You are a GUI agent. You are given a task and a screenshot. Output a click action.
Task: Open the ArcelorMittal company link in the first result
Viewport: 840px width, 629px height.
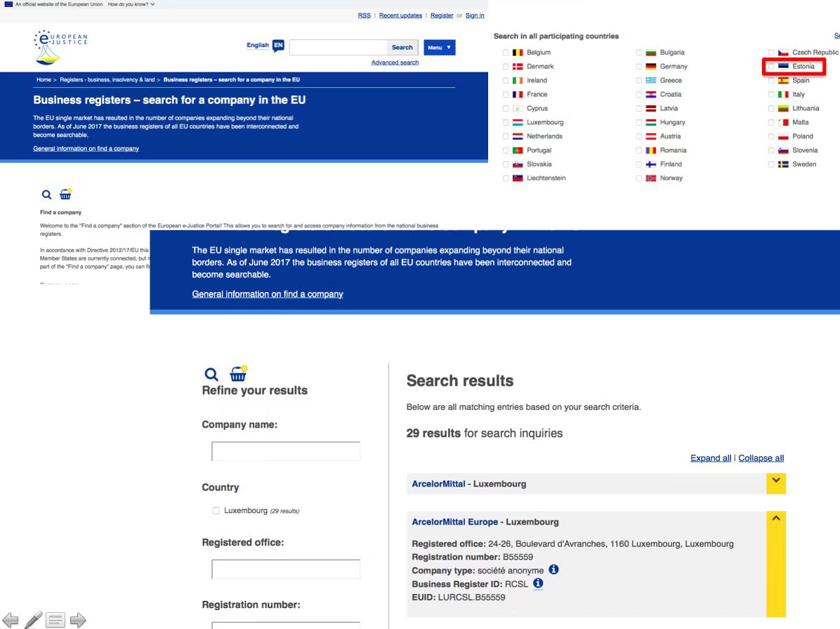click(438, 484)
